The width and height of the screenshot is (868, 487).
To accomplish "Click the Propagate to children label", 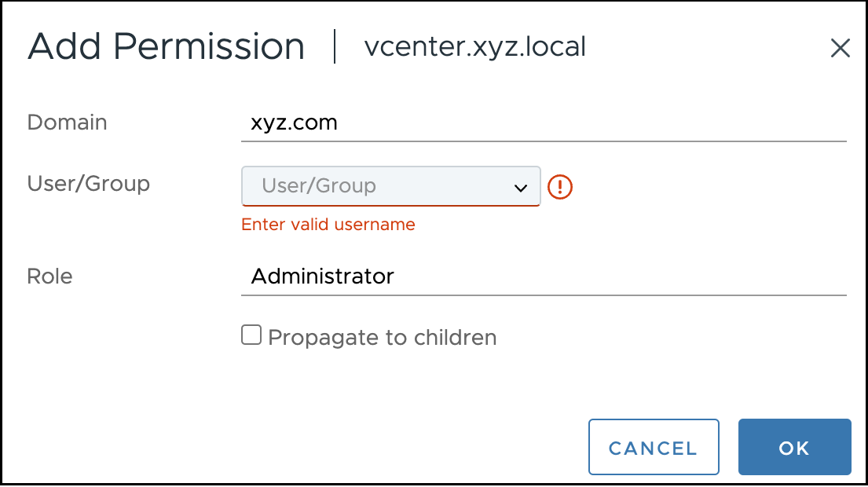I will pos(383,338).
